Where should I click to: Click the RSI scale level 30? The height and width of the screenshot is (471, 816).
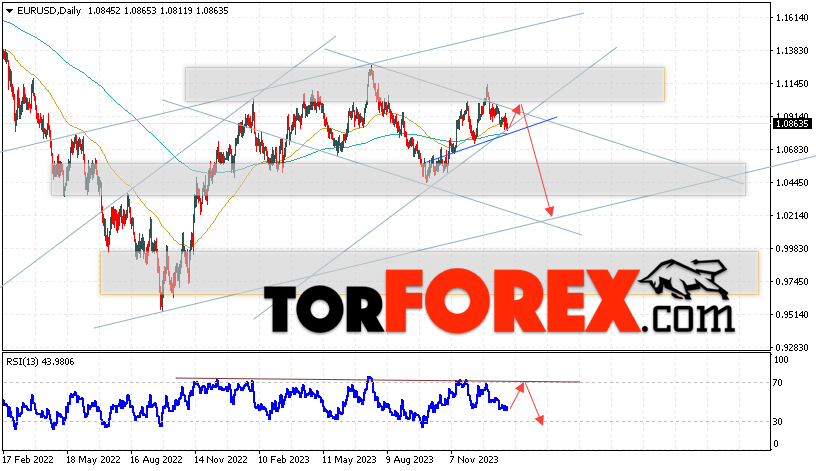coord(777,422)
